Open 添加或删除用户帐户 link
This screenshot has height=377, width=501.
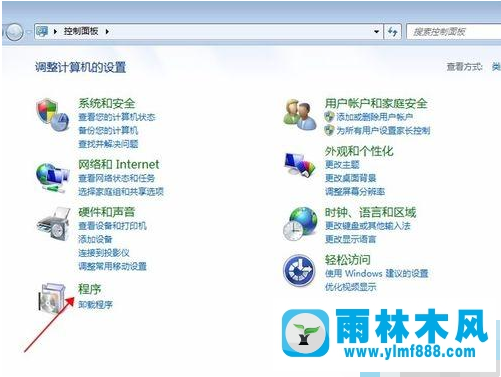pos(375,117)
